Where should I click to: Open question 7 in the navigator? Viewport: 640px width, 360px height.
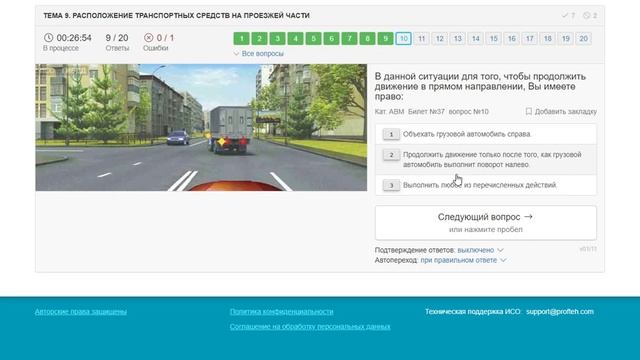[349, 38]
